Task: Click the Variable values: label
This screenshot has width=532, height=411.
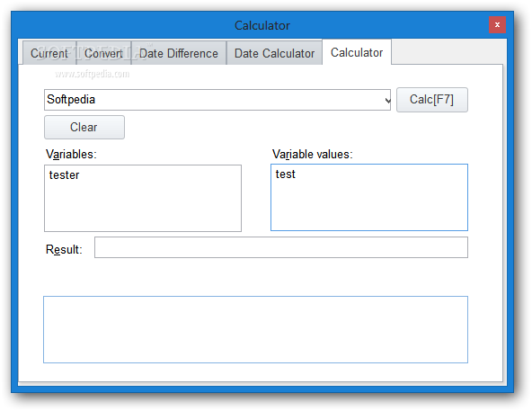Action: tap(312, 154)
